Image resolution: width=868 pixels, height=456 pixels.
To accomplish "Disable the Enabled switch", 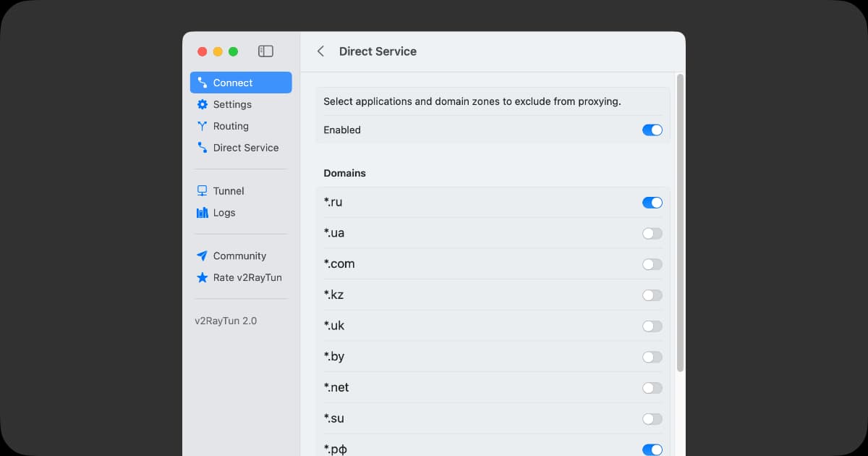I will (x=652, y=130).
